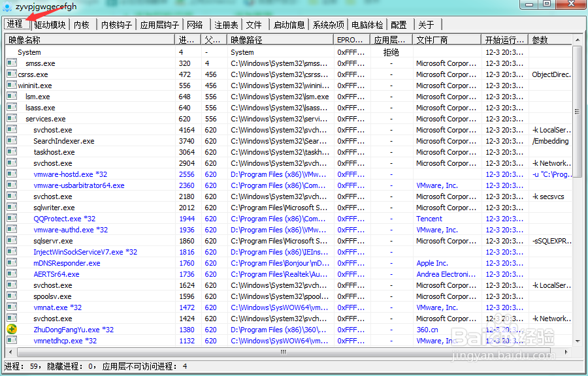Sort by 参数 column header
The height and width of the screenshot is (376, 588).
(x=550, y=40)
